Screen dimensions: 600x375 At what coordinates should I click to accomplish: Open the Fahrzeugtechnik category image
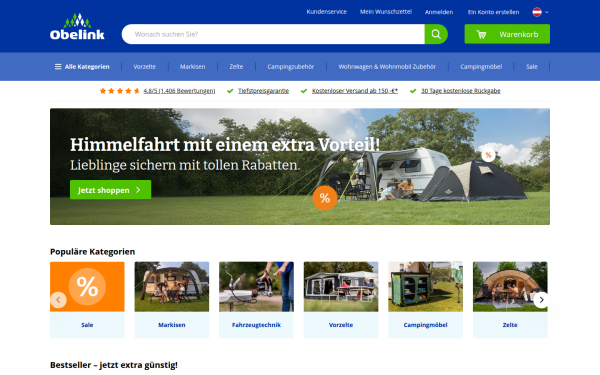[x=256, y=287]
